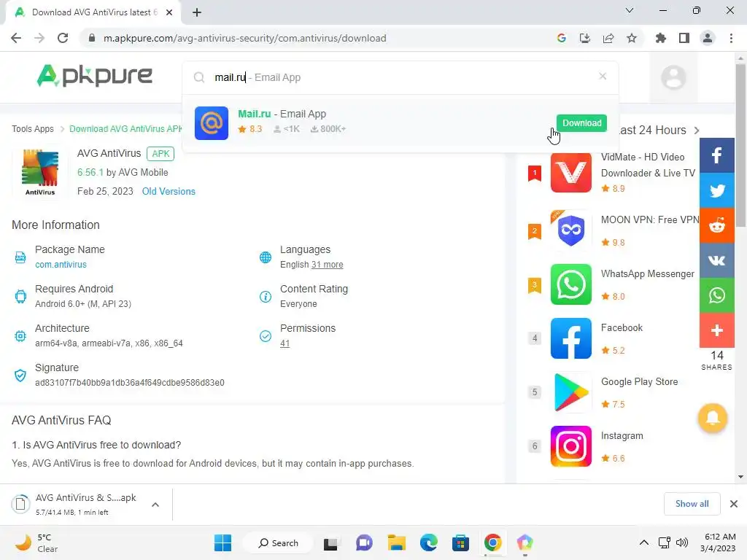Click the address bar URL

point(245,38)
